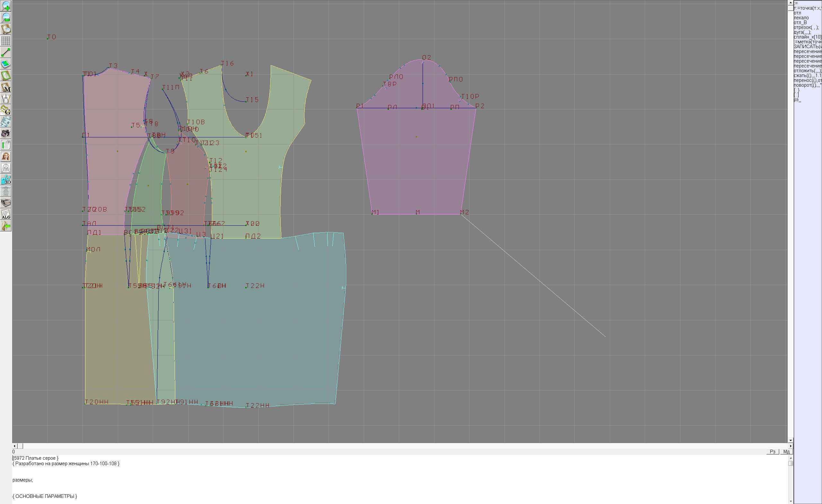The height and width of the screenshot is (504, 822).
Task: Click the horizontal scrollbar left arrow
Action: click(14, 446)
